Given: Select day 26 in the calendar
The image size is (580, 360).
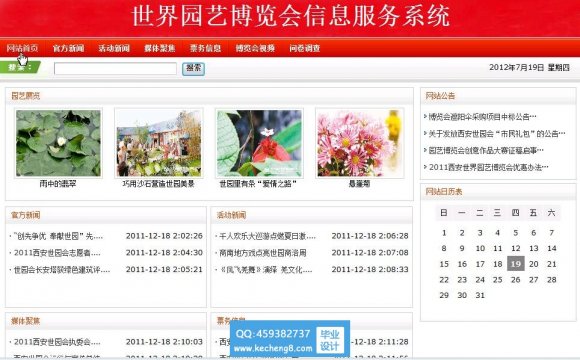Looking at the screenshot, I should pyautogui.click(x=516, y=280).
